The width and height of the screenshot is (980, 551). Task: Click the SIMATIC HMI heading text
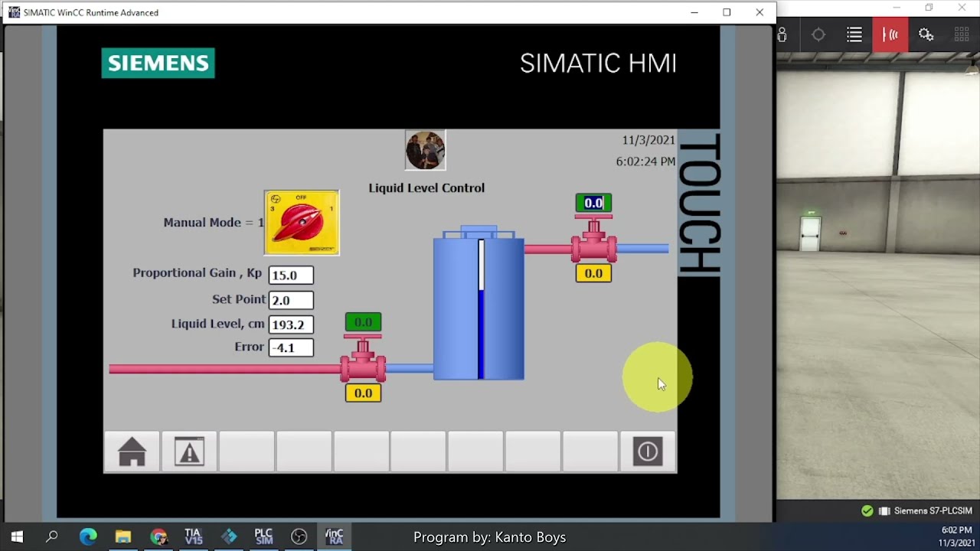[x=598, y=64]
